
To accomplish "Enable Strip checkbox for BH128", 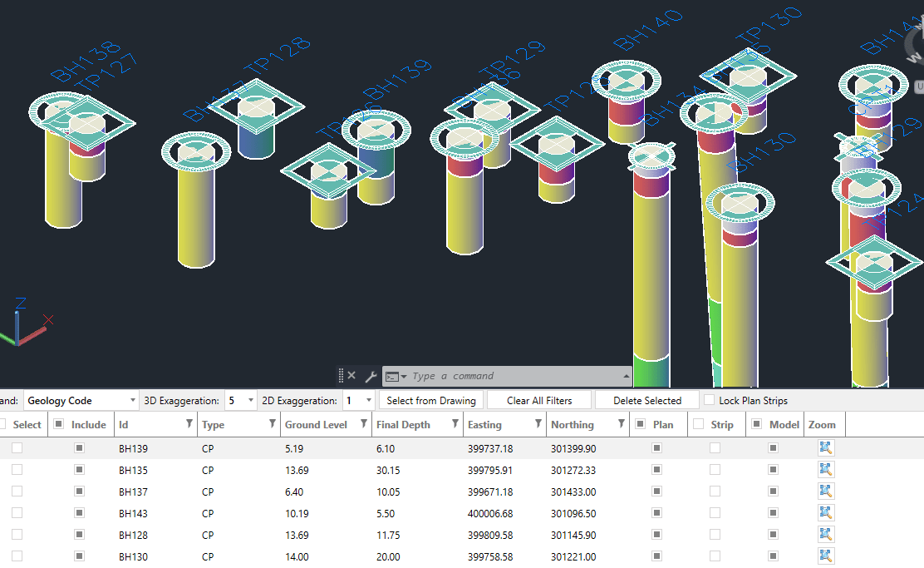I will click(x=715, y=535).
